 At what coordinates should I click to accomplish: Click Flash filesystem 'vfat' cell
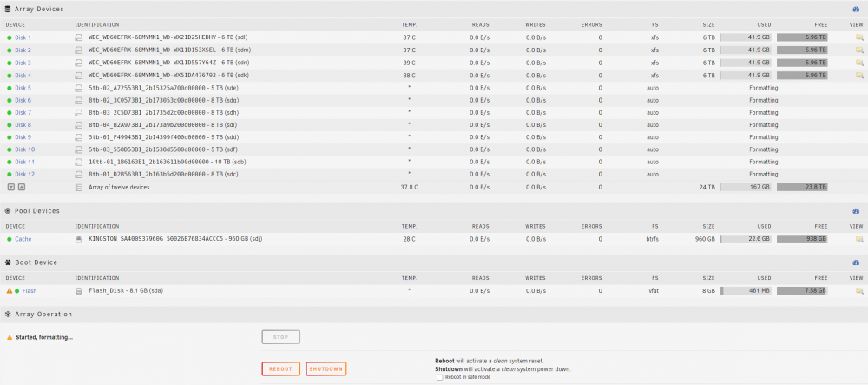(x=654, y=291)
